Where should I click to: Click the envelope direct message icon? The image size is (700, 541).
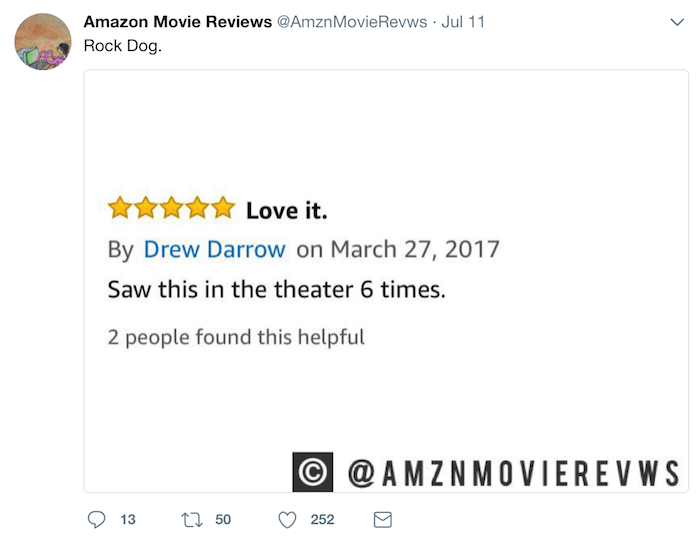(383, 520)
